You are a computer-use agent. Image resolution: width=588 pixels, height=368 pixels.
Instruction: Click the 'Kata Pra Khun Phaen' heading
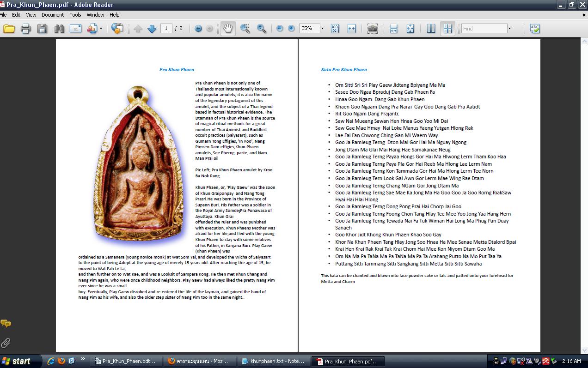(x=344, y=70)
